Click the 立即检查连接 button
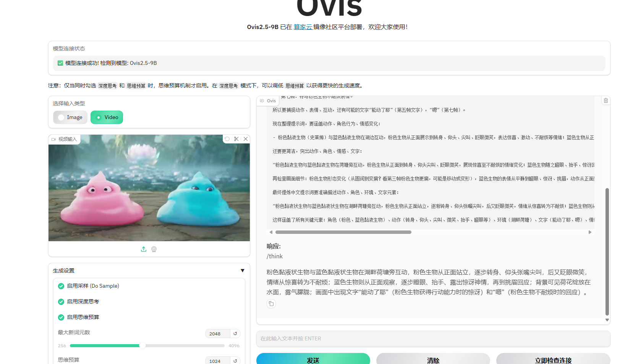 click(x=553, y=359)
